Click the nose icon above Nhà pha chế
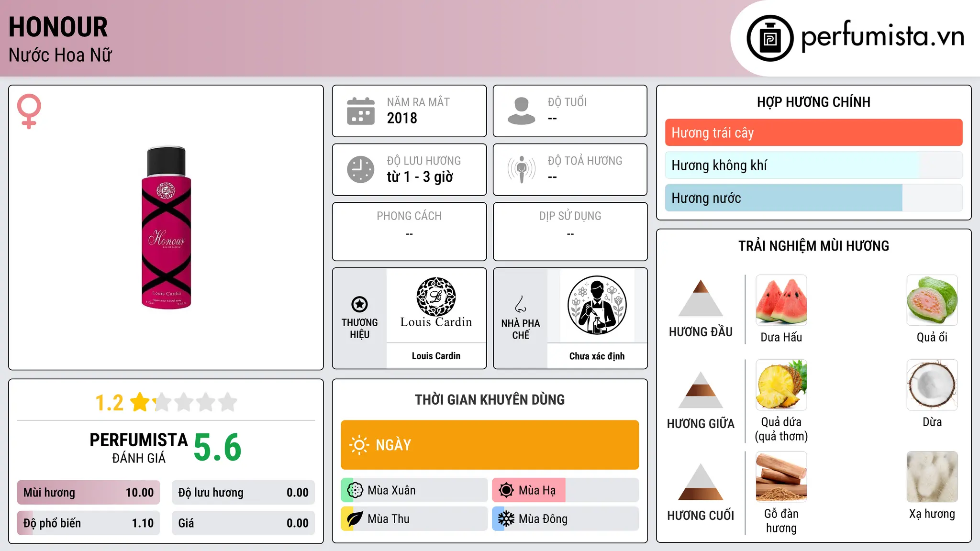 [521, 304]
